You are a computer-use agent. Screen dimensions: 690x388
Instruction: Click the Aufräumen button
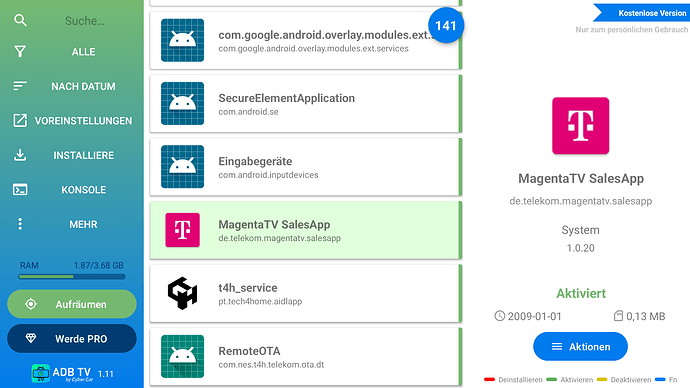tap(72, 304)
